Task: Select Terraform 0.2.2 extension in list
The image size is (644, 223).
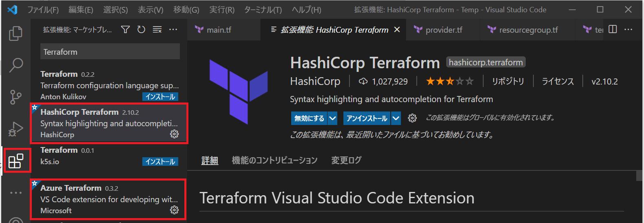Action: tap(109, 85)
